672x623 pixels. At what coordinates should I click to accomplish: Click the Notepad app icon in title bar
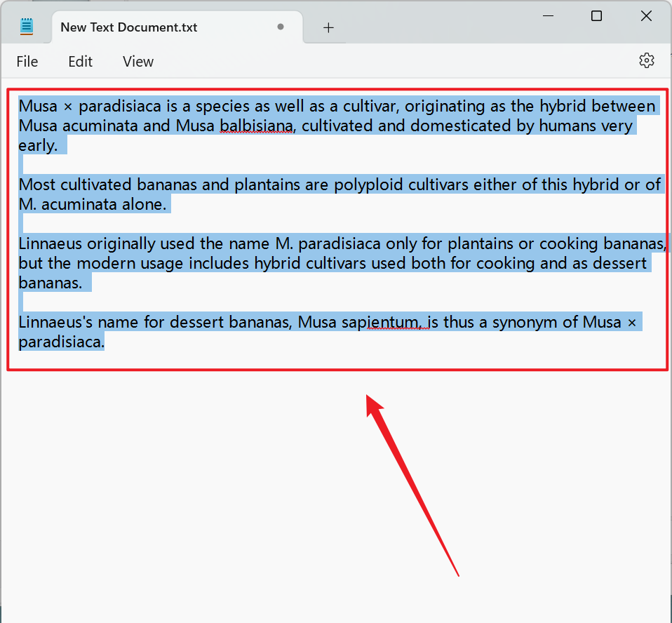click(x=27, y=27)
